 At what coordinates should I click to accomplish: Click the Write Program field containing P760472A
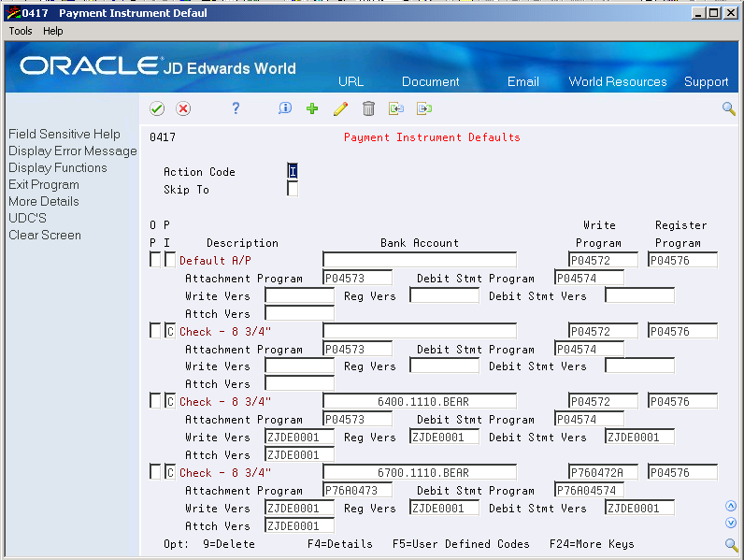603,472
